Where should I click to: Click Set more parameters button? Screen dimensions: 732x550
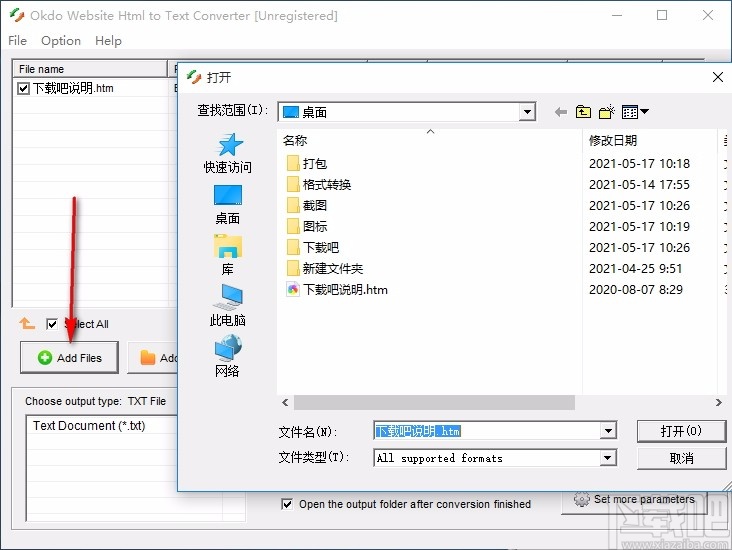click(x=634, y=501)
